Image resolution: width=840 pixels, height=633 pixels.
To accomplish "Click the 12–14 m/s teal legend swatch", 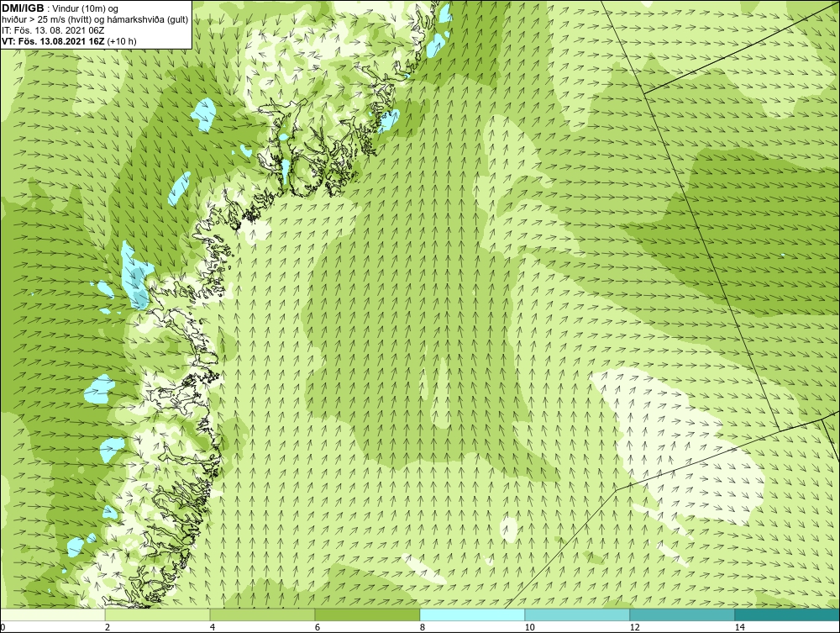I will pos(682,615).
